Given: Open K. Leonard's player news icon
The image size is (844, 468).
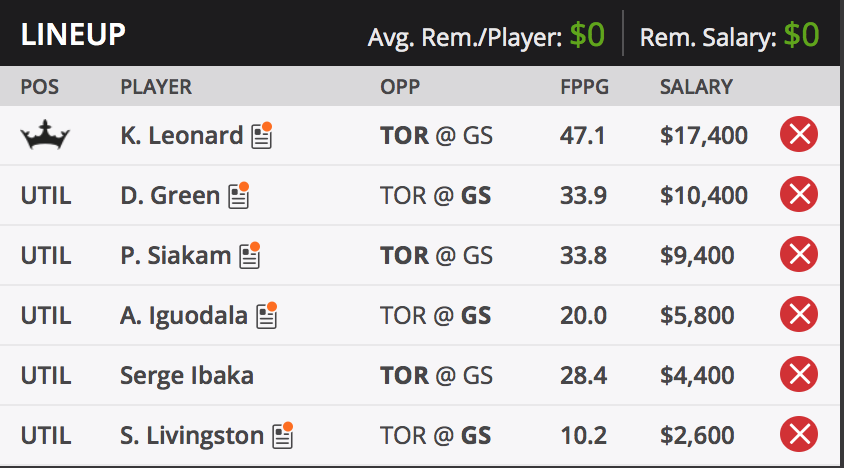Looking at the screenshot, I should click(x=262, y=135).
